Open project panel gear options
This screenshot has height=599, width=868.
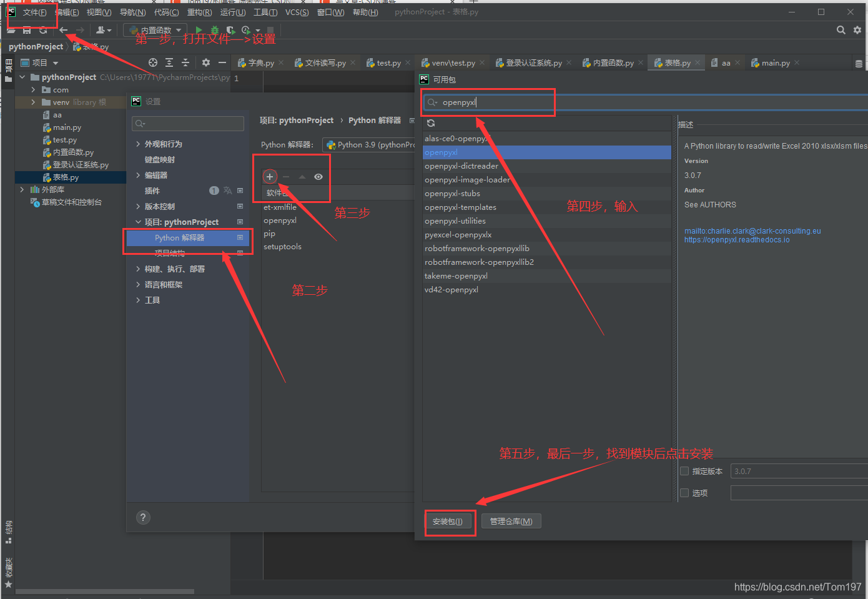click(x=206, y=62)
